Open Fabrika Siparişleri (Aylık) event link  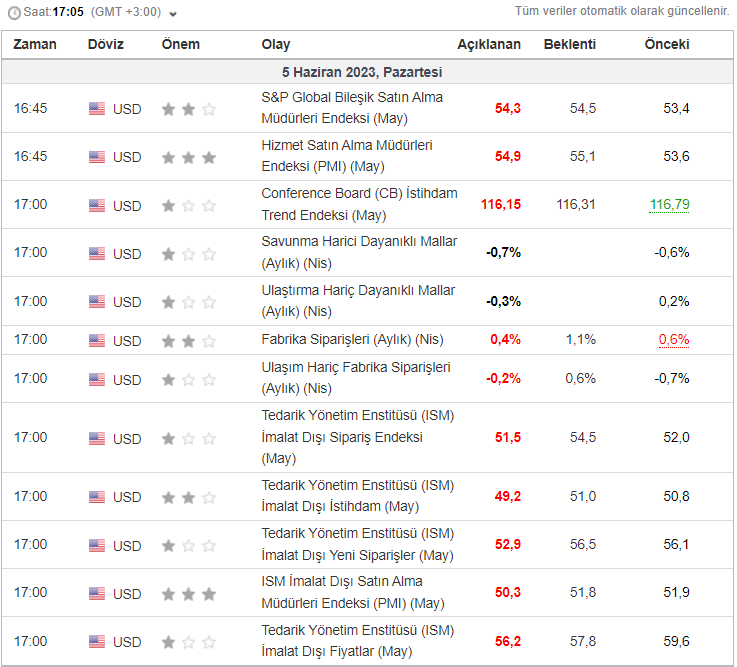(x=352, y=340)
